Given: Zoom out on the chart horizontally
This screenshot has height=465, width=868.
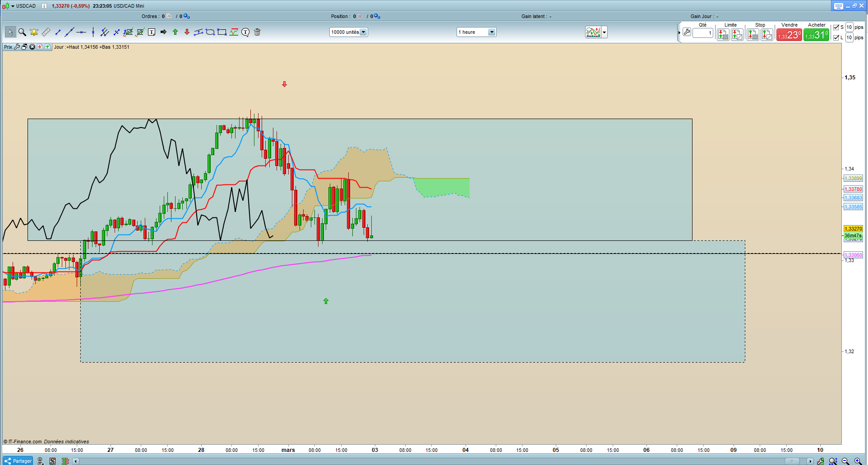Looking at the screenshot, I should coord(845,461).
